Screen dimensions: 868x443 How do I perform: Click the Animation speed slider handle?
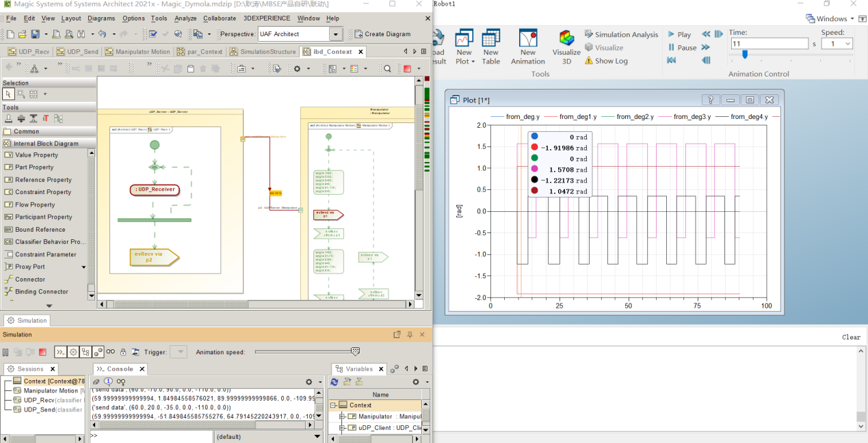pos(355,351)
